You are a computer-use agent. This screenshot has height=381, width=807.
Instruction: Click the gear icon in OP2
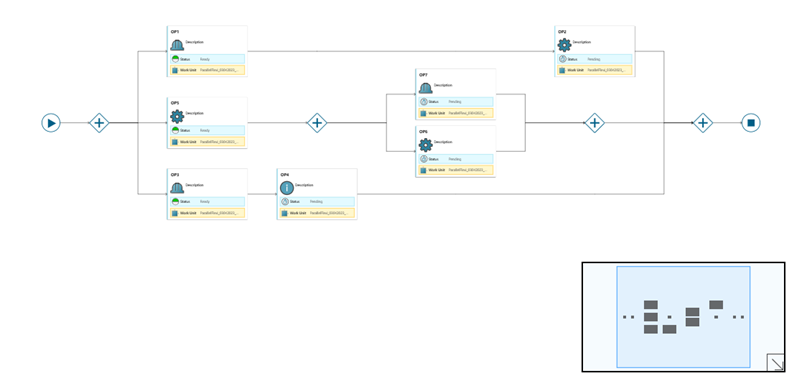tap(565, 45)
